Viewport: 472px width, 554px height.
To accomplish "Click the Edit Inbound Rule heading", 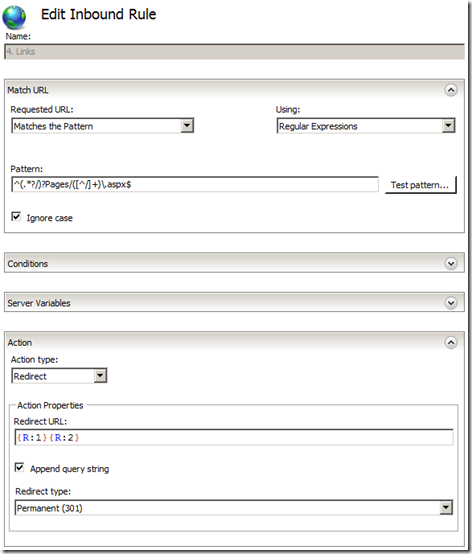I will click(99, 14).
